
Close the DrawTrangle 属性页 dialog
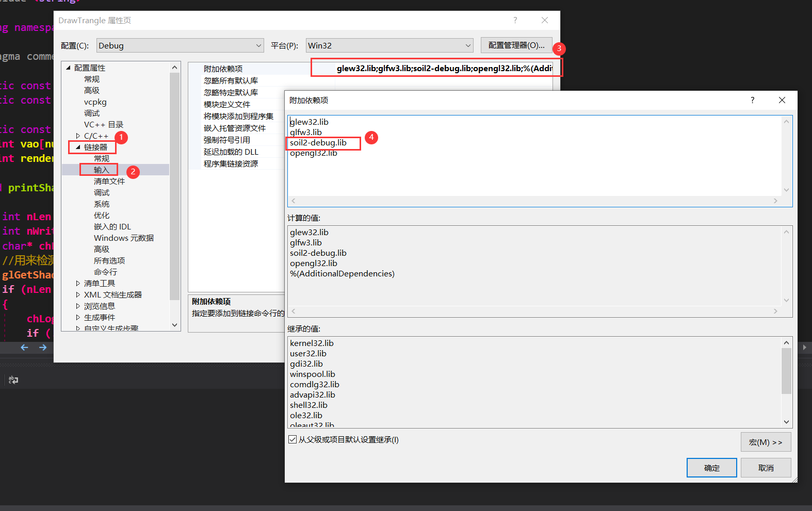(x=545, y=20)
